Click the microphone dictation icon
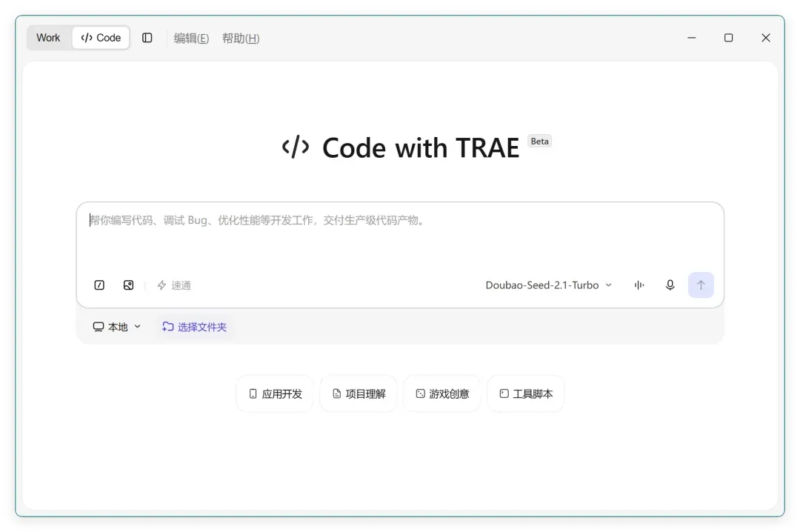 670,285
